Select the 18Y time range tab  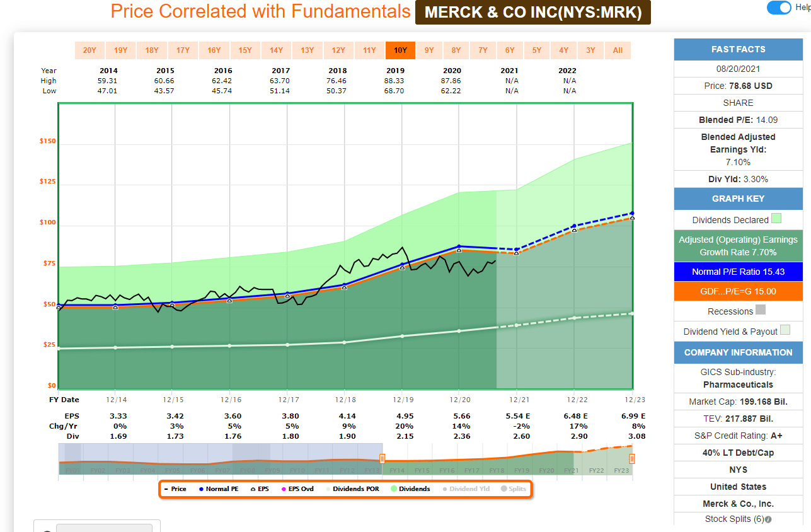(x=151, y=50)
